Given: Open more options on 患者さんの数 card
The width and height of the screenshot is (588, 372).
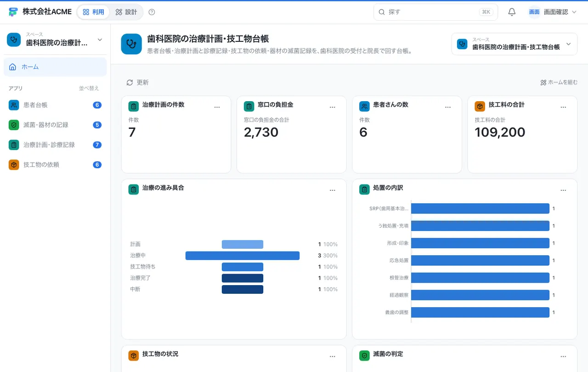Looking at the screenshot, I should point(448,107).
